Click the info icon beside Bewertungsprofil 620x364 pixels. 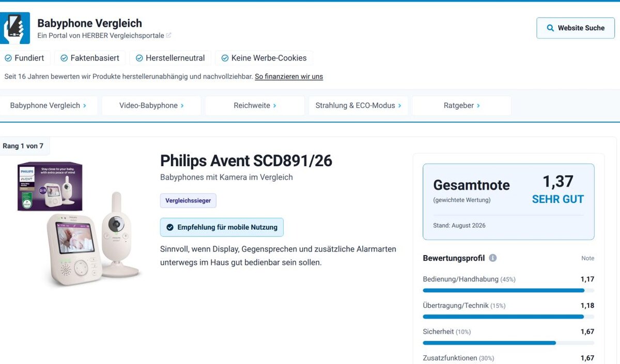tap(493, 258)
